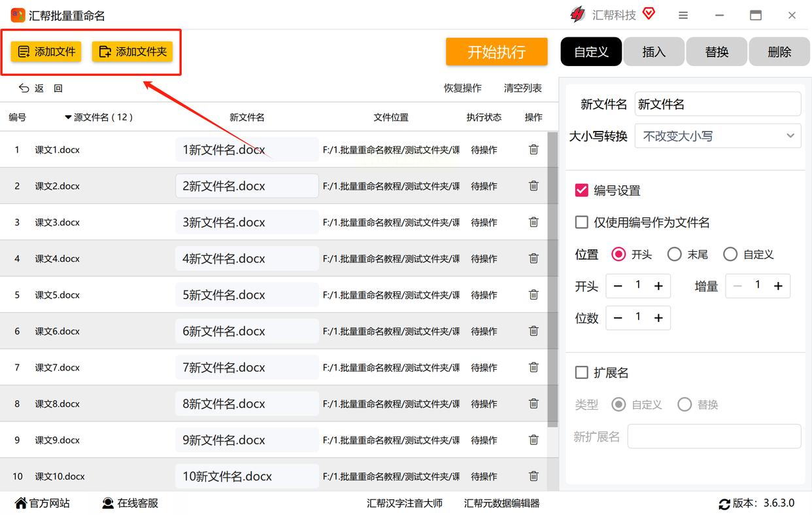This screenshot has width=812, height=515.
Task: Enable 仅使用编号作为文件名 checkbox
Action: (581, 222)
